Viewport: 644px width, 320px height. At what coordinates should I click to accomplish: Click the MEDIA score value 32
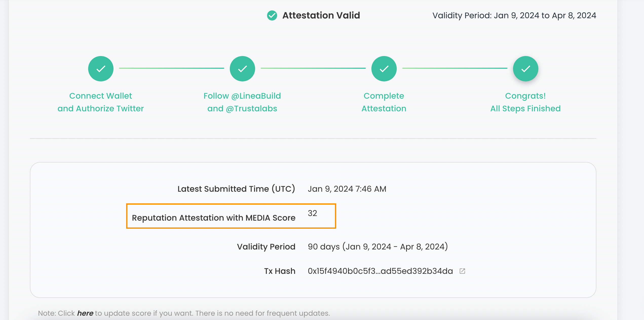tap(312, 213)
